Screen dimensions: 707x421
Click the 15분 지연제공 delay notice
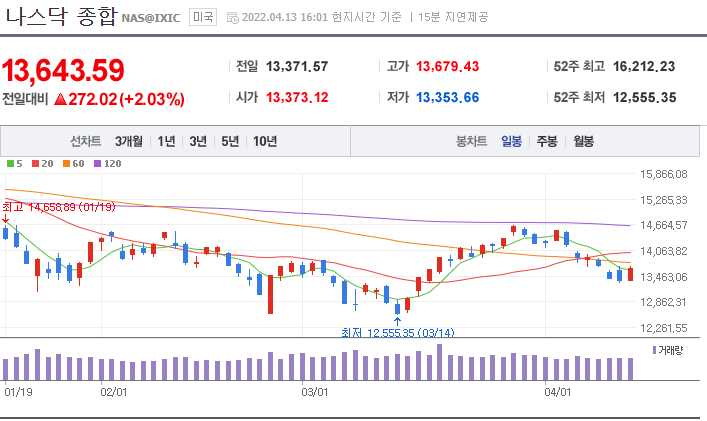[x=453, y=17]
